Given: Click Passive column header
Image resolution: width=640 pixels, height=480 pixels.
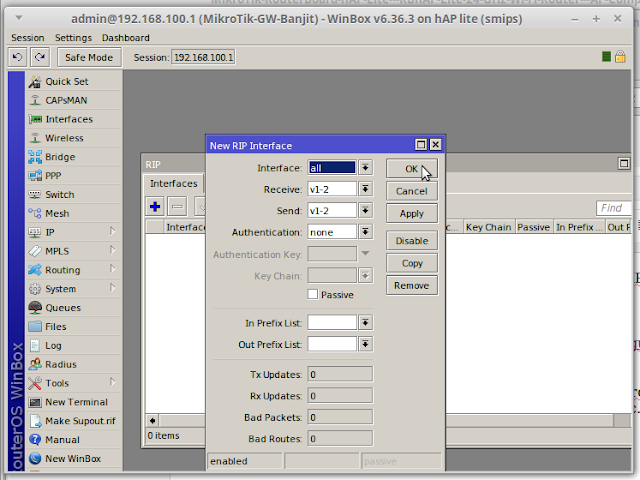Looking at the screenshot, I should tap(533, 227).
